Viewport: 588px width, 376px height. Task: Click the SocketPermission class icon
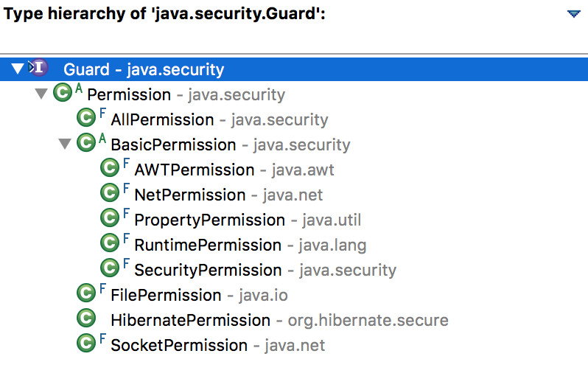click(x=86, y=344)
